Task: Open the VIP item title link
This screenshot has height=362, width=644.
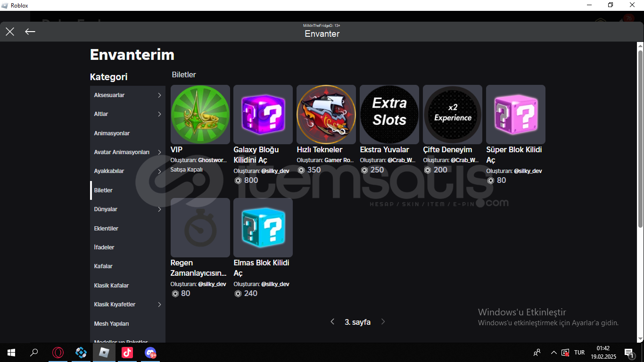Action: click(176, 149)
